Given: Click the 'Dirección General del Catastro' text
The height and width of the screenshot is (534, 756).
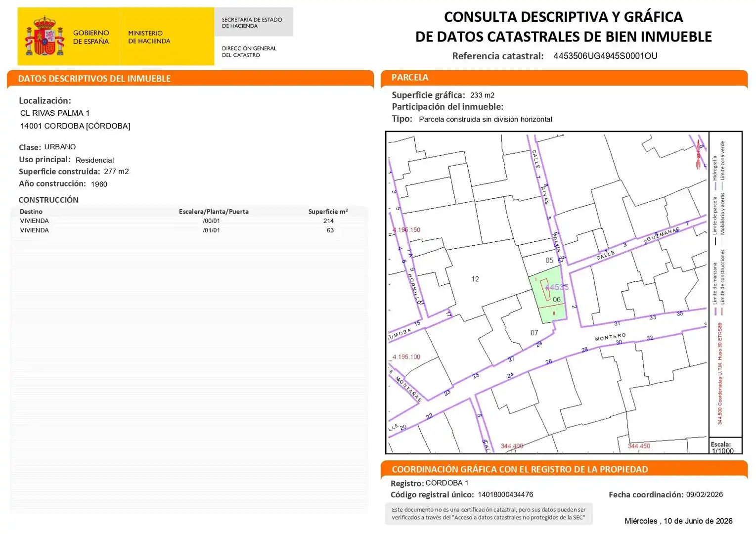Looking at the screenshot, I should [x=249, y=51].
